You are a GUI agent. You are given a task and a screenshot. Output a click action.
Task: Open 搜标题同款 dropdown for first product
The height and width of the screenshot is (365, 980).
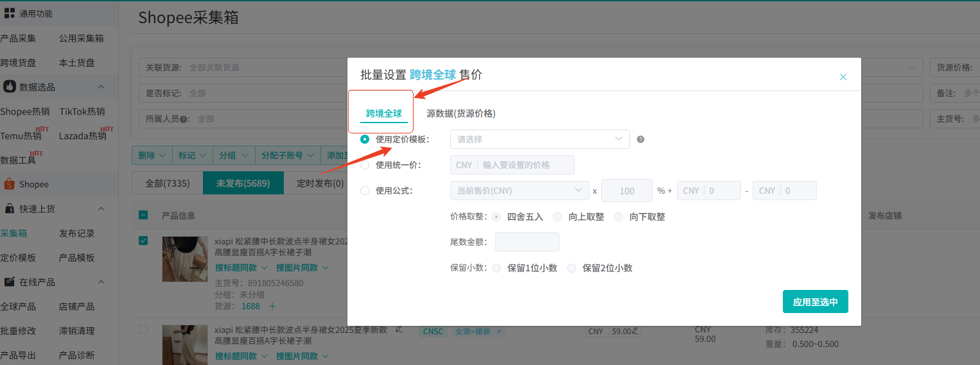click(241, 267)
